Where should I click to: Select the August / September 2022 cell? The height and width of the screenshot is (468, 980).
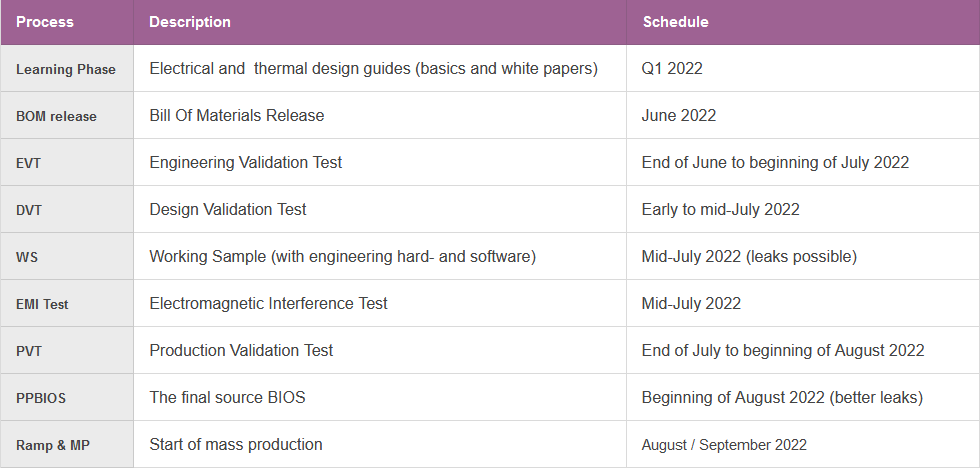click(724, 445)
